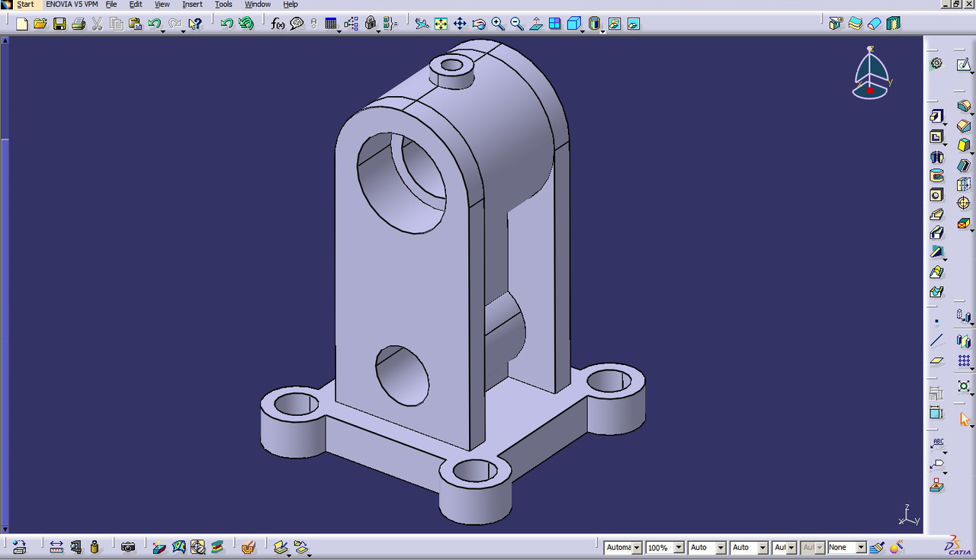The image size is (976, 560).
Task: Select the Pan tool
Action: pos(460,24)
